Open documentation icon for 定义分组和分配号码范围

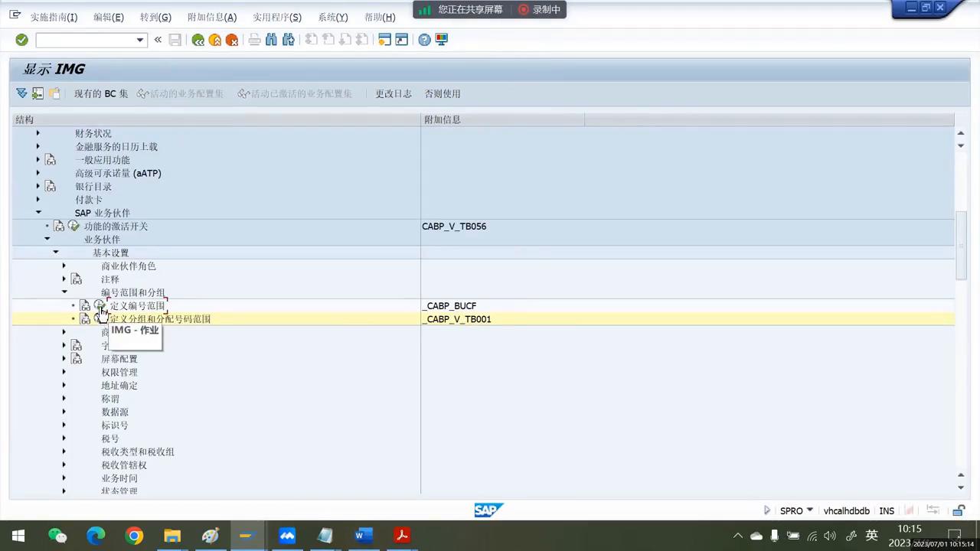(86, 319)
